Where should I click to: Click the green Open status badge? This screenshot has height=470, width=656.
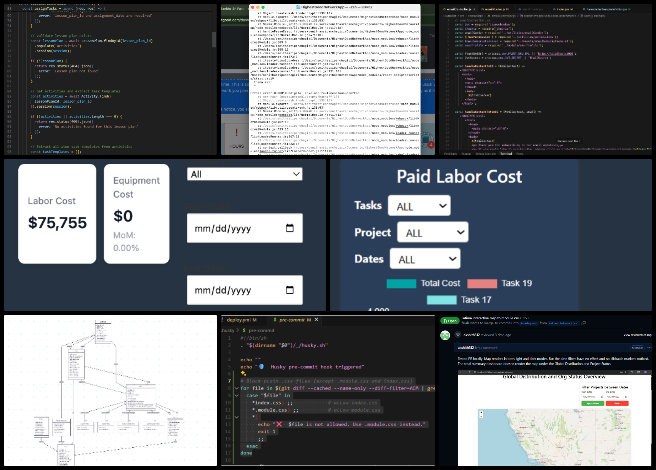pyautogui.click(x=449, y=321)
